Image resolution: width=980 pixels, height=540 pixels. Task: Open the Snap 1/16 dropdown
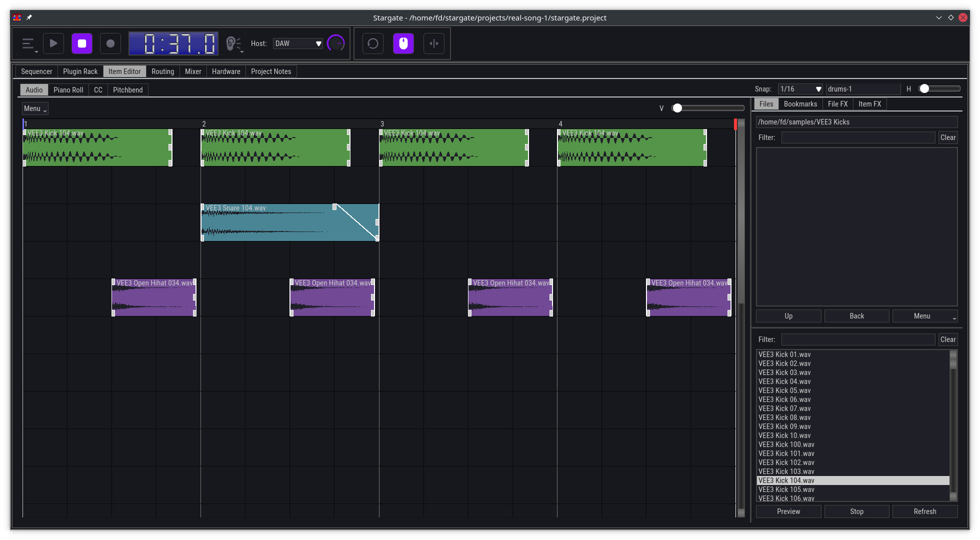click(800, 89)
